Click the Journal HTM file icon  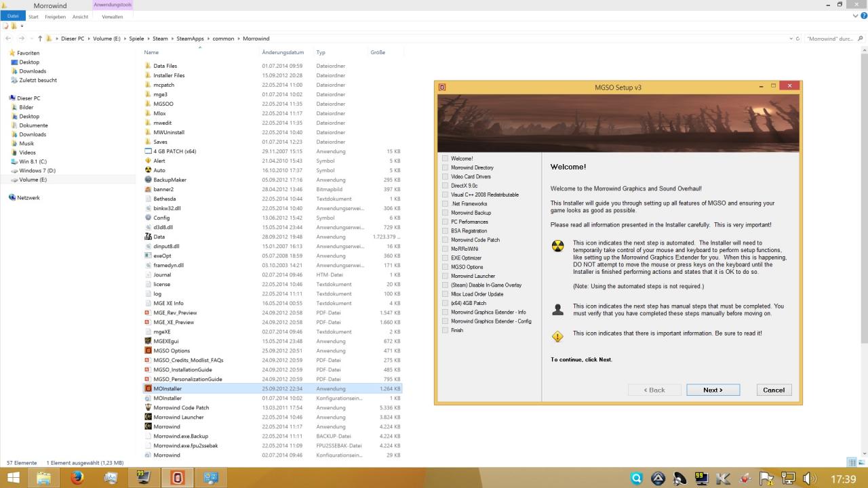148,275
